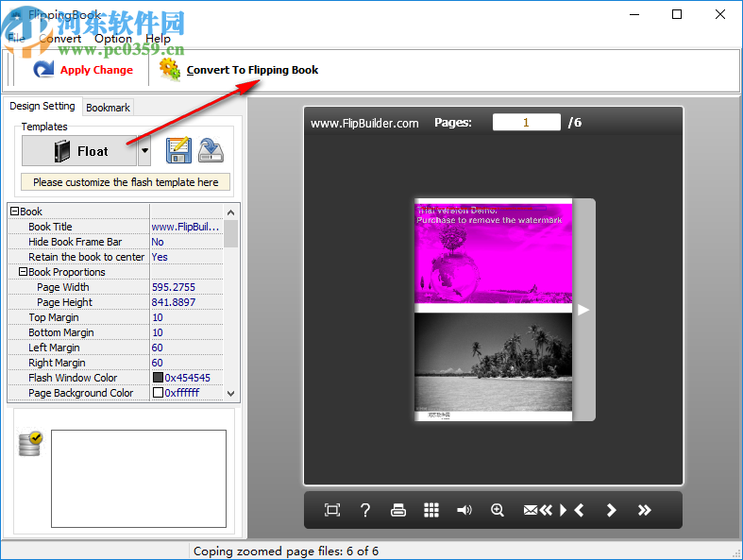Open the File menu
743x560 pixels.
tap(17, 39)
